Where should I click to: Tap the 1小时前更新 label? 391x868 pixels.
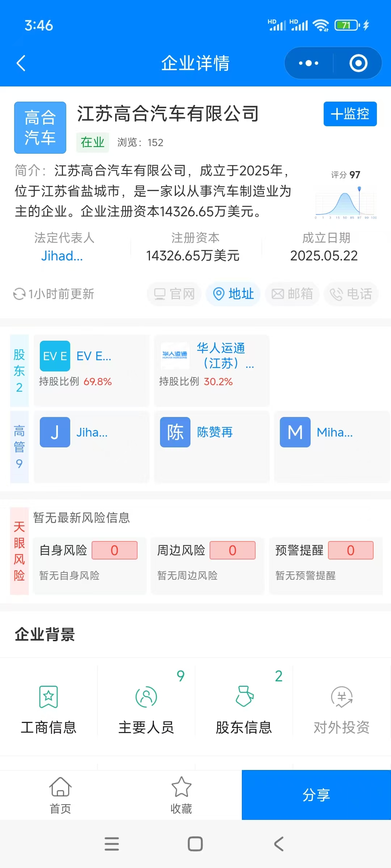click(x=62, y=294)
